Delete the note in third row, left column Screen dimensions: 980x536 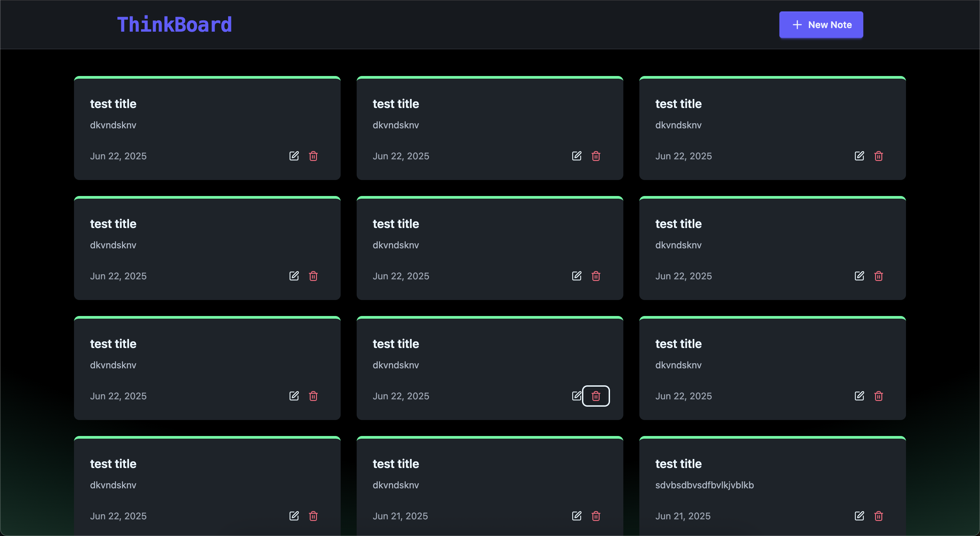313,396
